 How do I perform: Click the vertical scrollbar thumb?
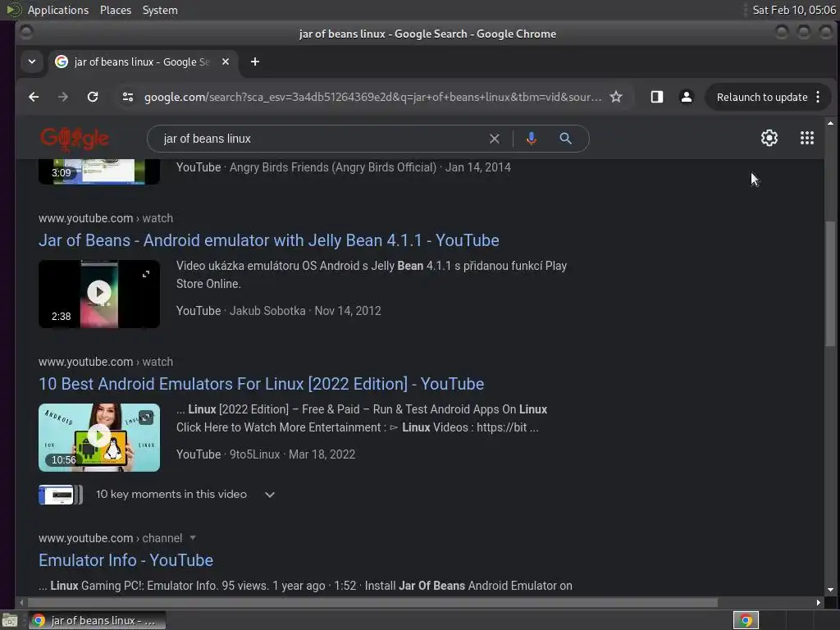tap(830, 283)
